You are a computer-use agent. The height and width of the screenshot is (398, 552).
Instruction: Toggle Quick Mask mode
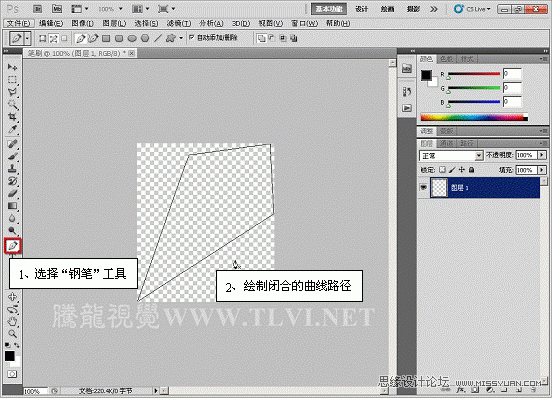pos(12,374)
